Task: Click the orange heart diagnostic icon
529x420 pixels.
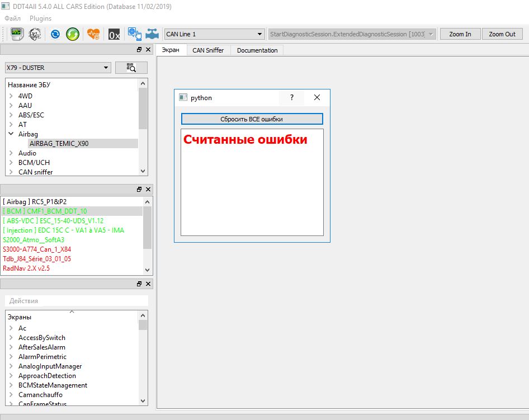Action: pos(93,34)
